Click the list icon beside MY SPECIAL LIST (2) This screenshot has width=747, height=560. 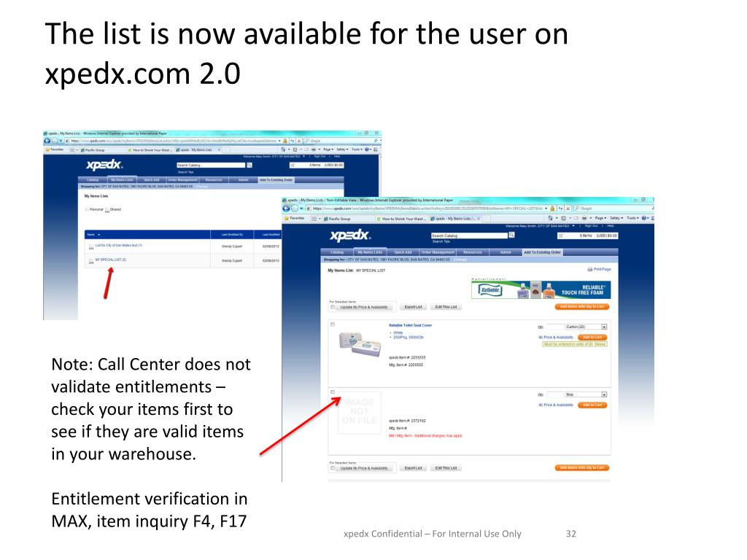(91, 261)
